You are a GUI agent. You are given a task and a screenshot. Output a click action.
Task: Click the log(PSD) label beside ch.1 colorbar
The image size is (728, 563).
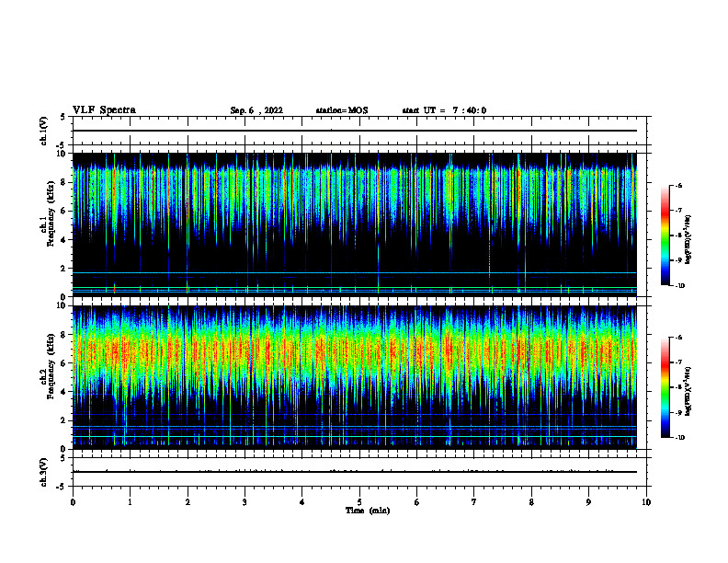688,240
